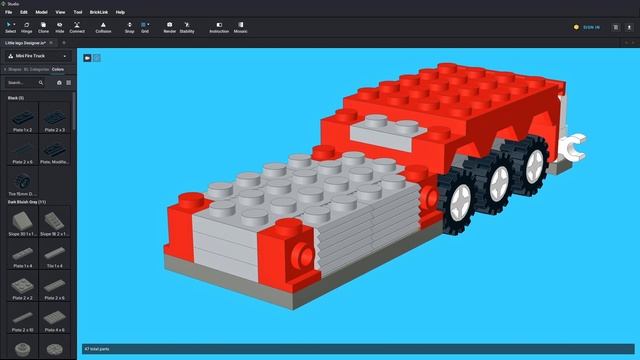The image size is (640, 360).
Task: Click the upload icon at top right
Action: point(629,27)
